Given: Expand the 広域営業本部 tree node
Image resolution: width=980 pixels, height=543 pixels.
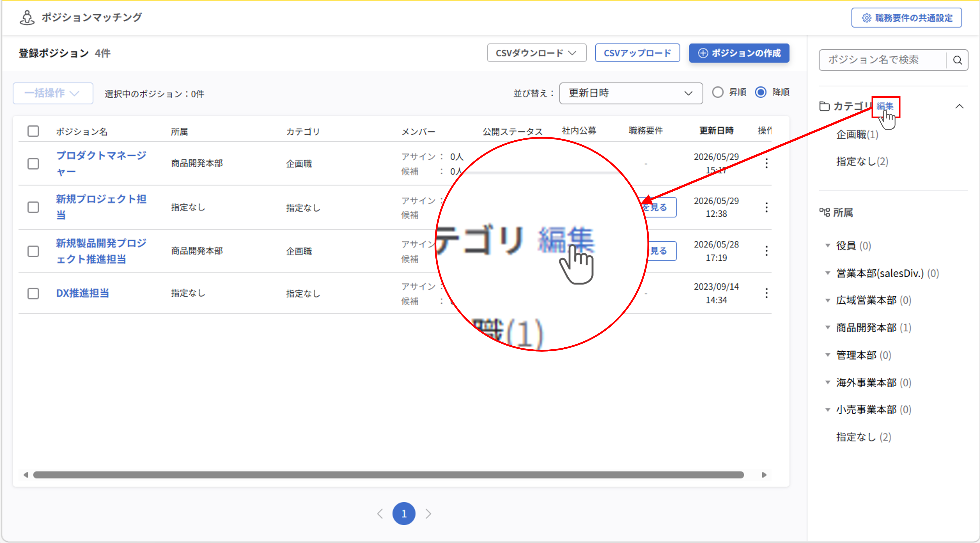Looking at the screenshot, I should [827, 300].
